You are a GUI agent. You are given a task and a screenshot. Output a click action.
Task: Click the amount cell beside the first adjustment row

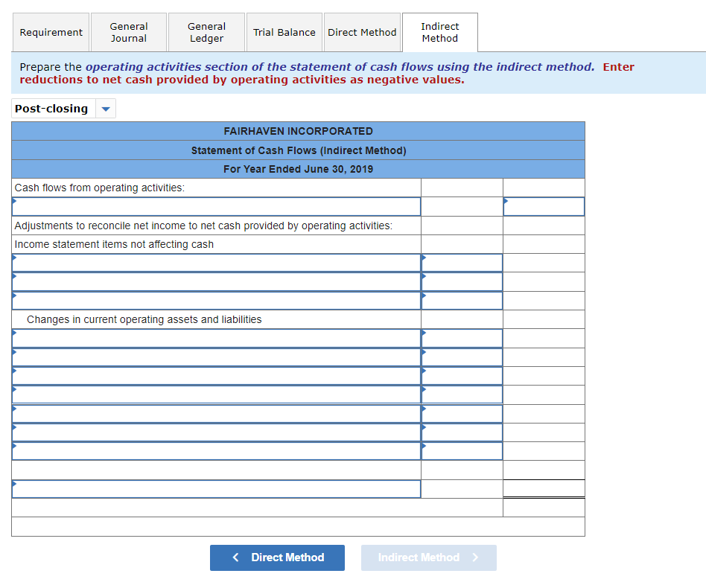coord(462,262)
